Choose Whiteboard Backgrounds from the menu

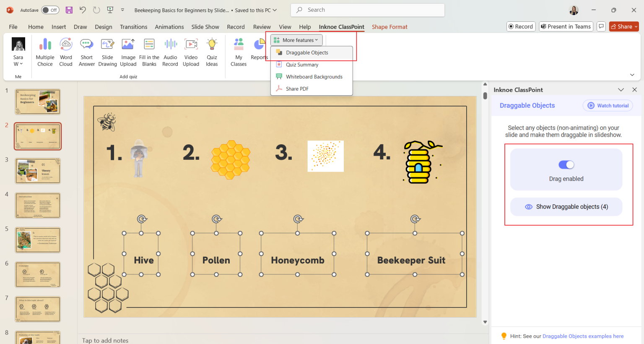pyautogui.click(x=314, y=76)
